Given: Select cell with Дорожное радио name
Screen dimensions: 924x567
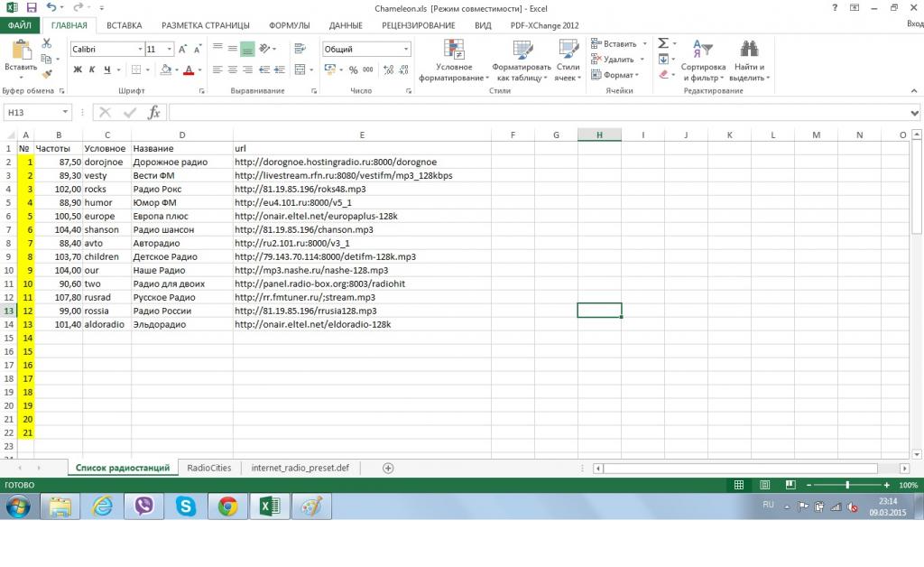Looking at the screenshot, I should point(181,162).
